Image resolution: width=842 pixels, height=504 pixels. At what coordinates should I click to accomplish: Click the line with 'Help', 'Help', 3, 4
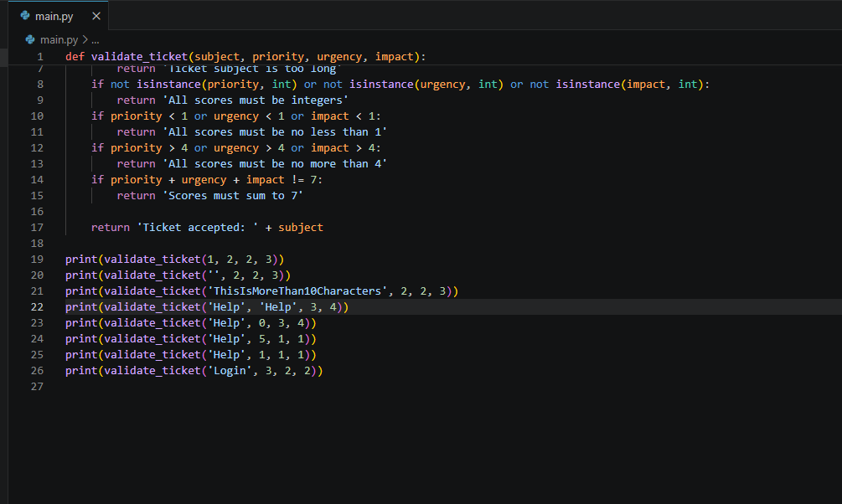click(x=207, y=307)
